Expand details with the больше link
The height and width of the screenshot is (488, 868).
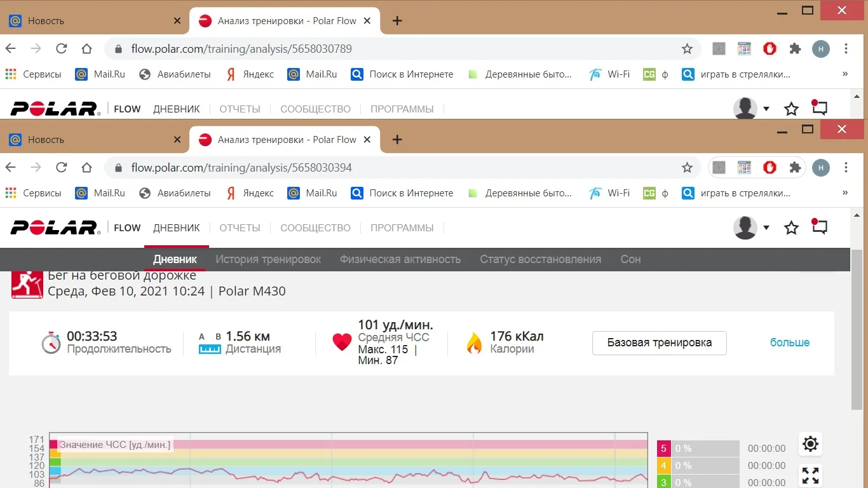[789, 342]
